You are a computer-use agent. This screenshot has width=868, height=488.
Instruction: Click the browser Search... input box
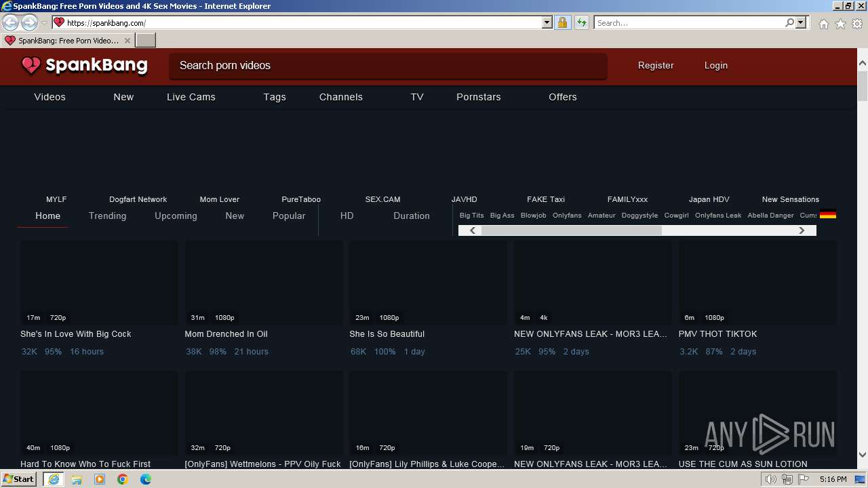[x=690, y=22]
